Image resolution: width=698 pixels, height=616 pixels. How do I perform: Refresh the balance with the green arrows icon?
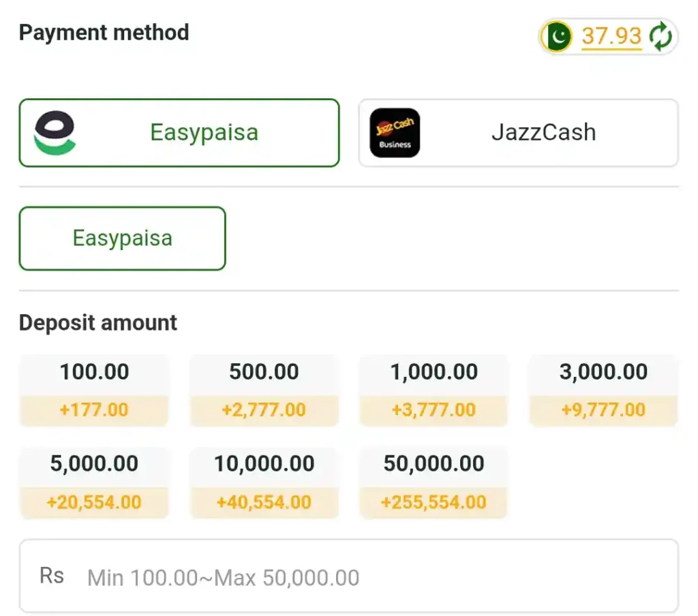pos(661,36)
